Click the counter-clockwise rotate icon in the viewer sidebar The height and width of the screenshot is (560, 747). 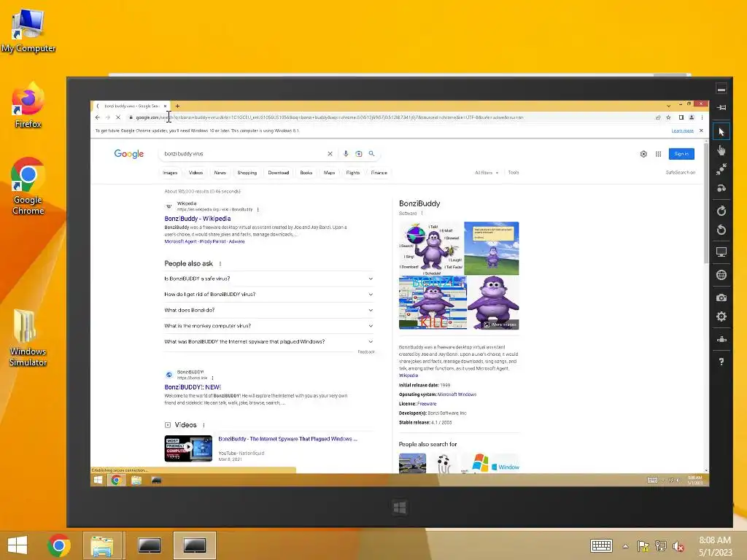(x=721, y=230)
